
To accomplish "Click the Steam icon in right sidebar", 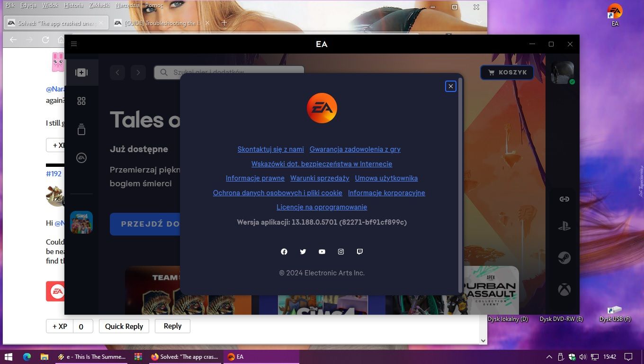I will tap(564, 258).
